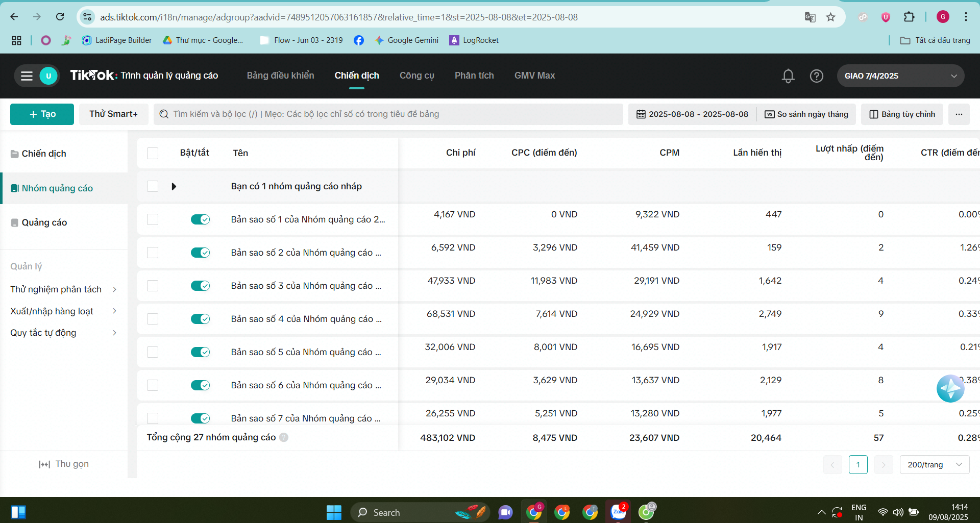Bookmark this page with the star icon

(x=831, y=17)
